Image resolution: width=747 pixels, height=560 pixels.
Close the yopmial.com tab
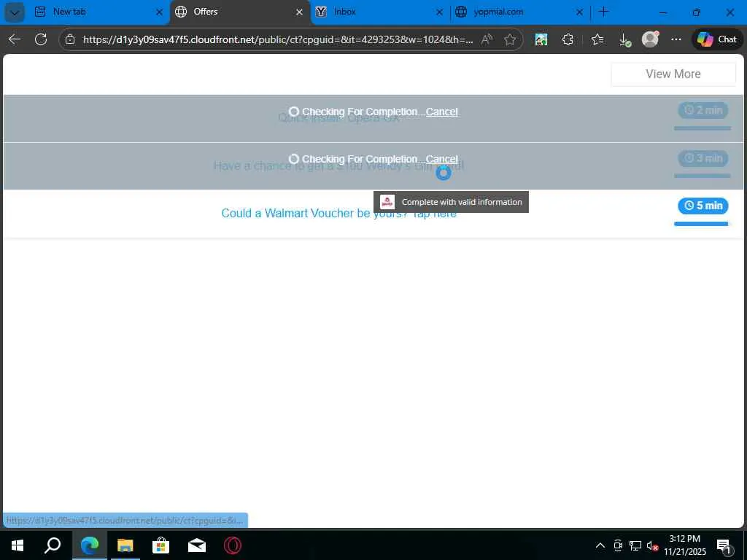tap(579, 12)
